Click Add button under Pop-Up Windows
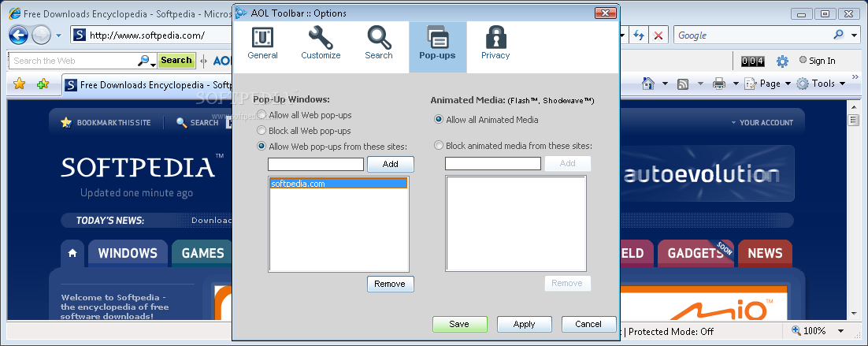Image resolution: width=868 pixels, height=346 pixels. (x=390, y=164)
